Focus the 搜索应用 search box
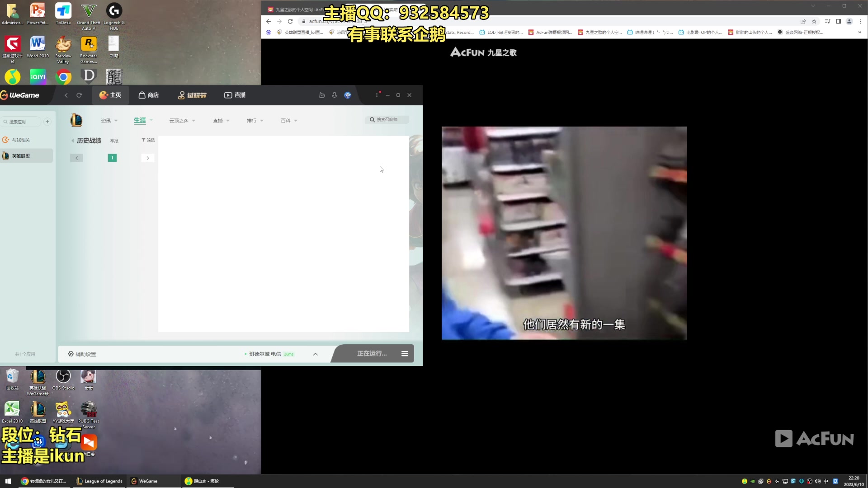The image size is (868, 488). [21, 122]
